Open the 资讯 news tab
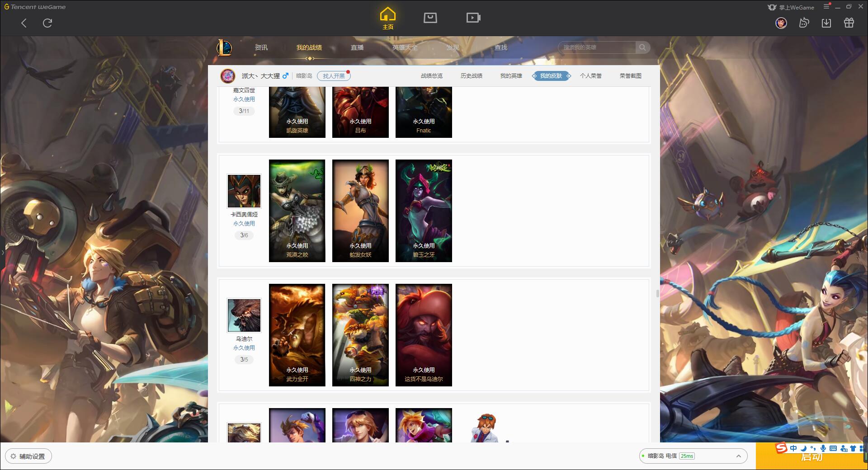The height and width of the screenshot is (470, 868). (x=261, y=47)
